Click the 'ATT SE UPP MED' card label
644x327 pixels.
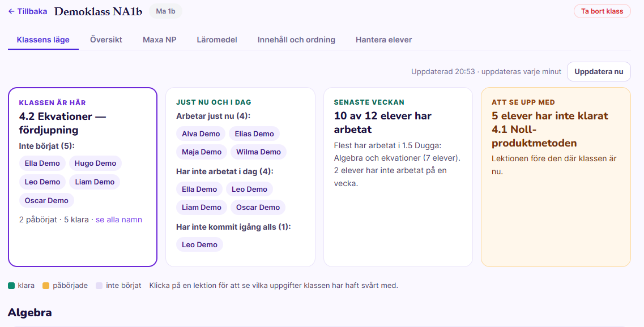coord(523,102)
